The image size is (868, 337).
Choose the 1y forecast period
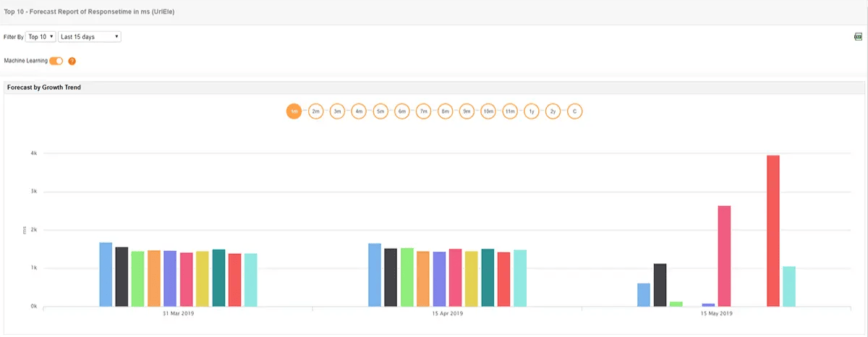point(532,111)
